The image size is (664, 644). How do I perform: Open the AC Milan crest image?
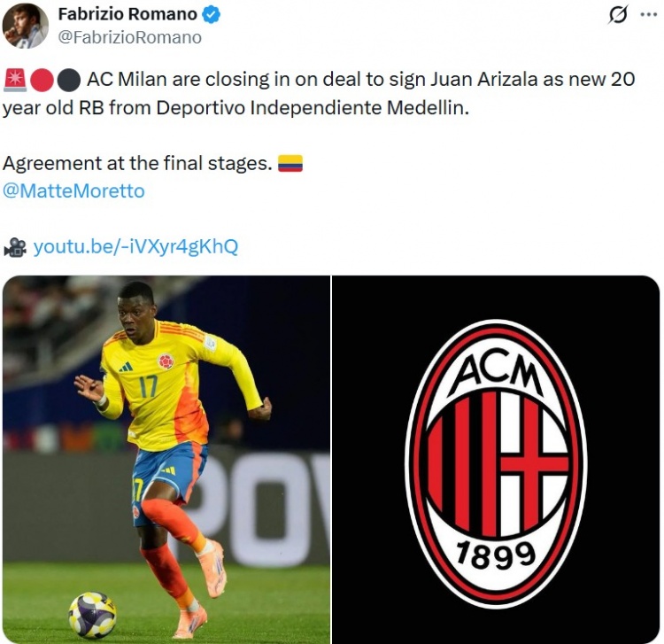(x=496, y=460)
